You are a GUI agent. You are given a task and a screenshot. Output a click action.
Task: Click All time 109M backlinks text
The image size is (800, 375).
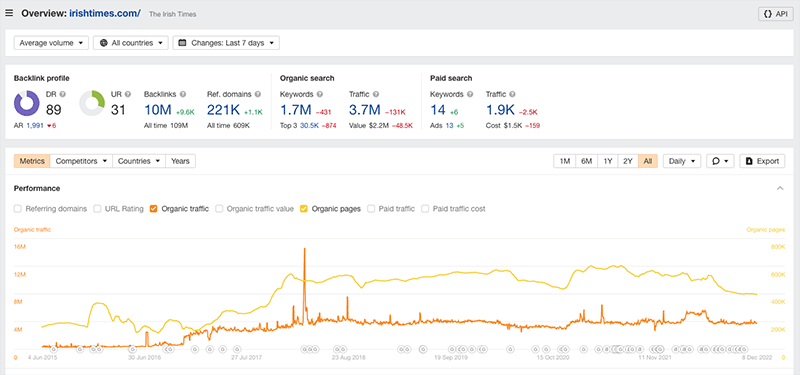pyautogui.click(x=165, y=126)
